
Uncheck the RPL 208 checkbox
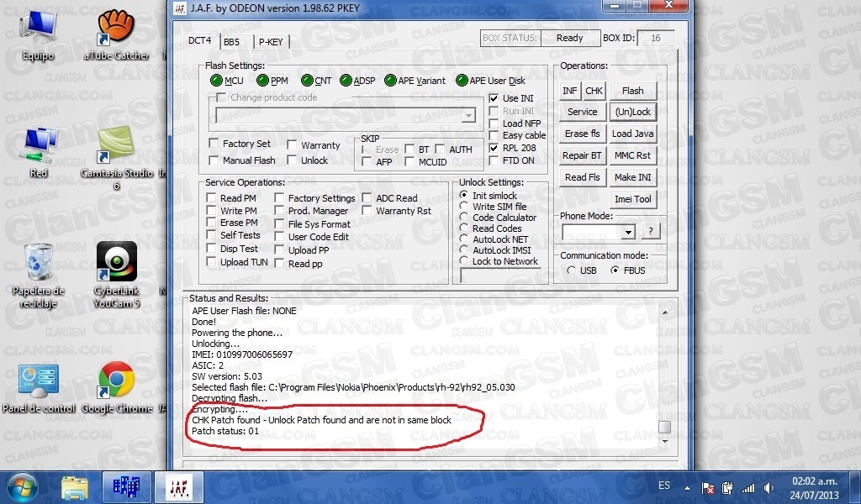[494, 148]
